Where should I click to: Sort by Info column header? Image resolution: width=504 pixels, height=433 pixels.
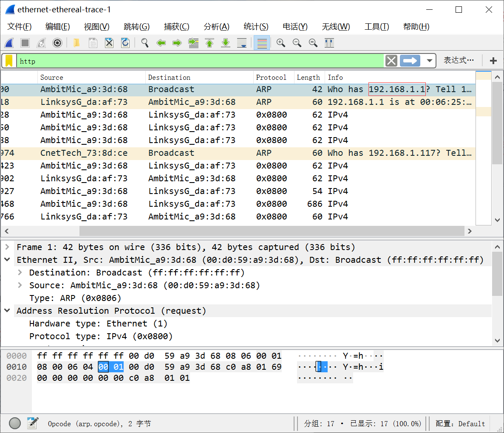(x=400, y=77)
